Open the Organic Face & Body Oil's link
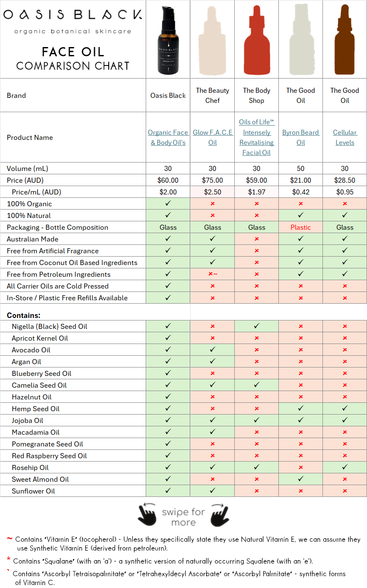Screen dimensions: 367x588 pyautogui.click(x=168, y=137)
